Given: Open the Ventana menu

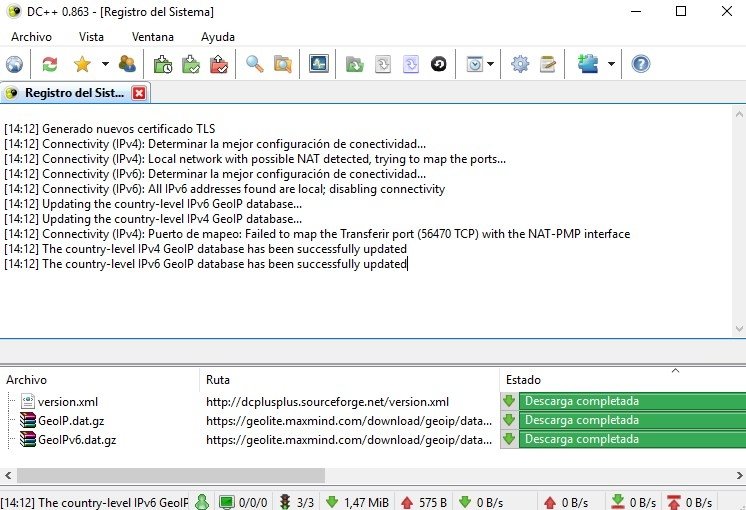Looking at the screenshot, I should point(153,37).
